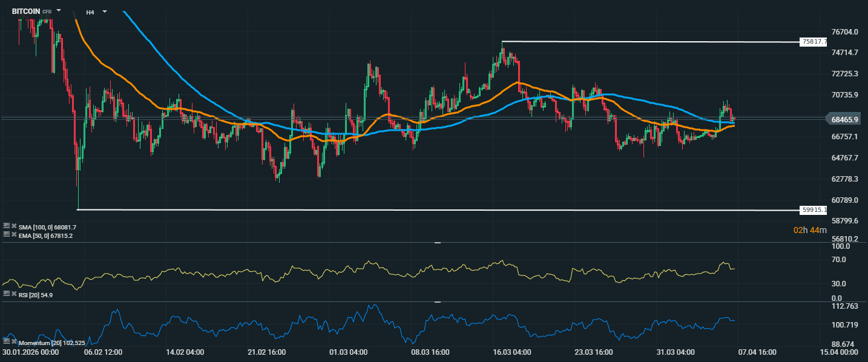The image size is (868, 362).
Task: Select the 59915.1 support line label
Action: pos(813,210)
